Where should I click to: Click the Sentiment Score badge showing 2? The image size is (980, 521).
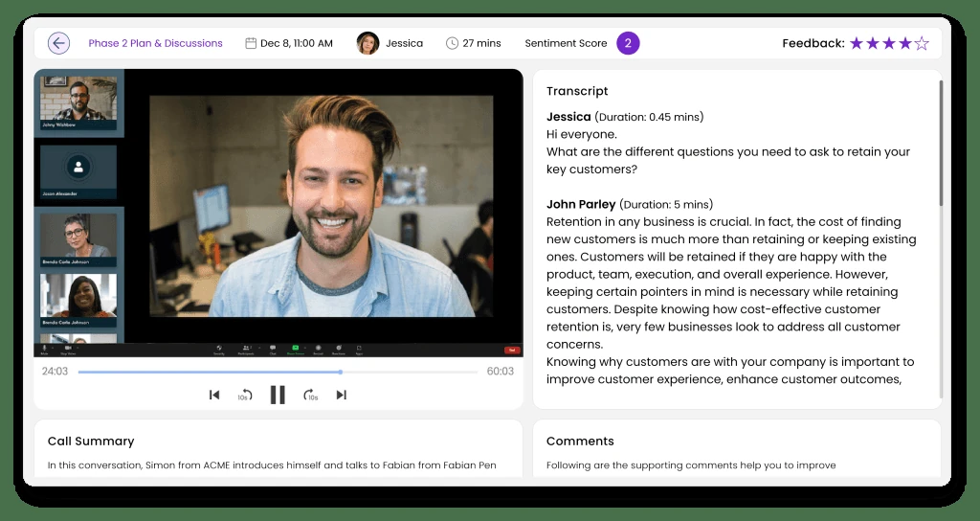pos(628,43)
